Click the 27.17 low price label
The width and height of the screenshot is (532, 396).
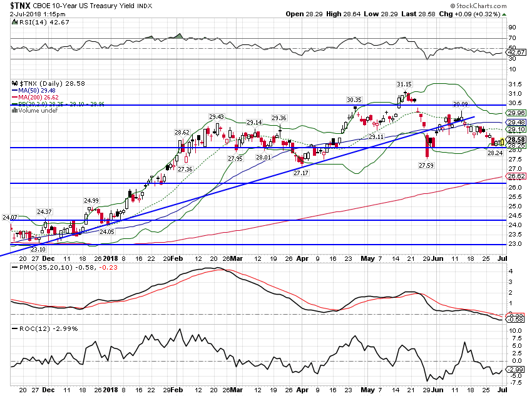[301, 173]
